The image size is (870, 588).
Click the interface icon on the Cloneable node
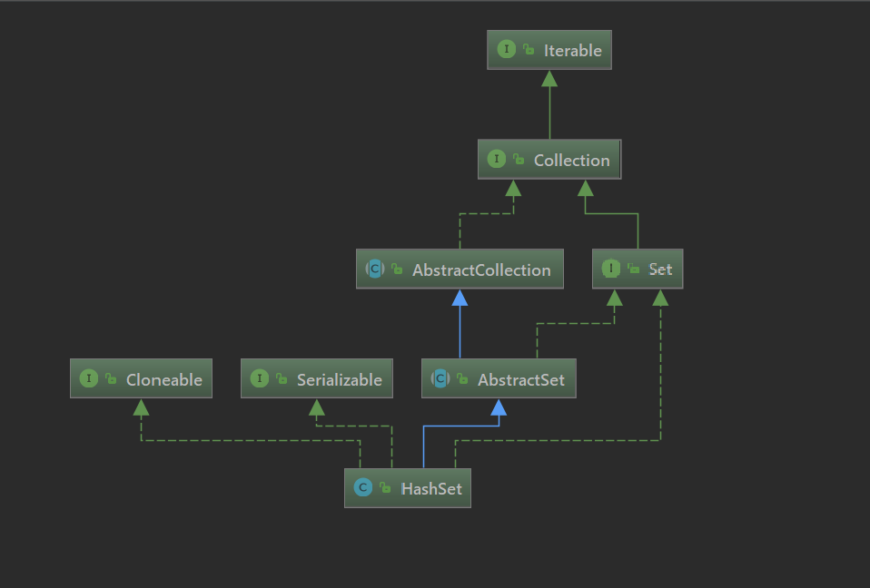pyautogui.click(x=89, y=379)
